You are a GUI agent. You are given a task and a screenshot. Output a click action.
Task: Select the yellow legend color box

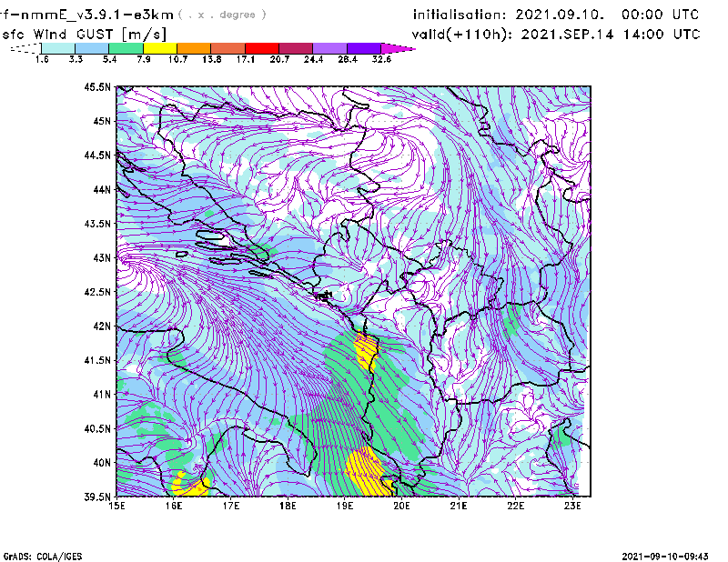tap(160, 48)
